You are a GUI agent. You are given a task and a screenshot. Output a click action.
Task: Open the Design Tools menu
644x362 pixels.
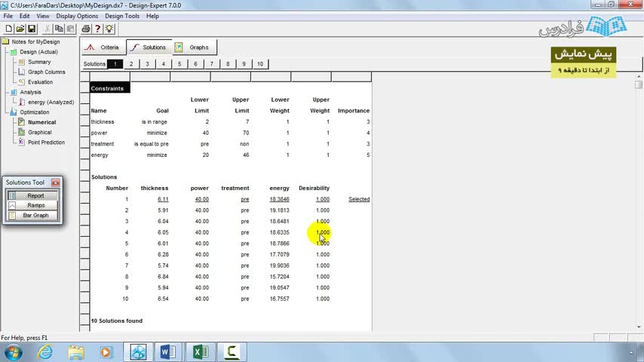point(122,16)
